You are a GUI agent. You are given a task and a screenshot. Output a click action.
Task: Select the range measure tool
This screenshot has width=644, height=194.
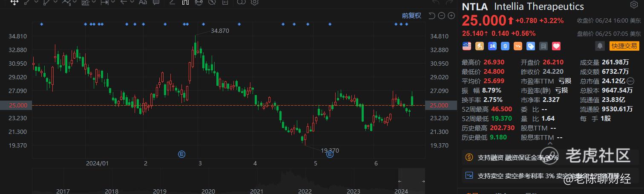click(104, 2)
